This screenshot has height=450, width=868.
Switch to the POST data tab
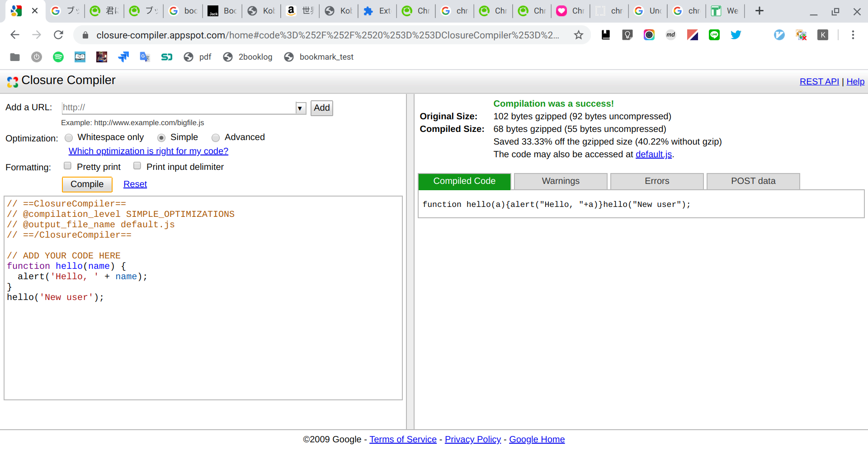tap(753, 181)
